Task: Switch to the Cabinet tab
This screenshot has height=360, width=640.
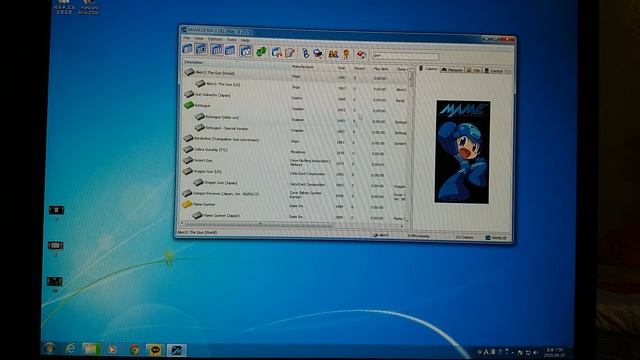Action: tap(428, 69)
